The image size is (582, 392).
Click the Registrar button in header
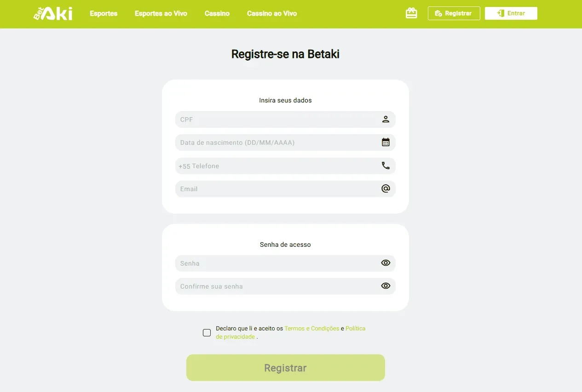pyautogui.click(x=454, y=13)
